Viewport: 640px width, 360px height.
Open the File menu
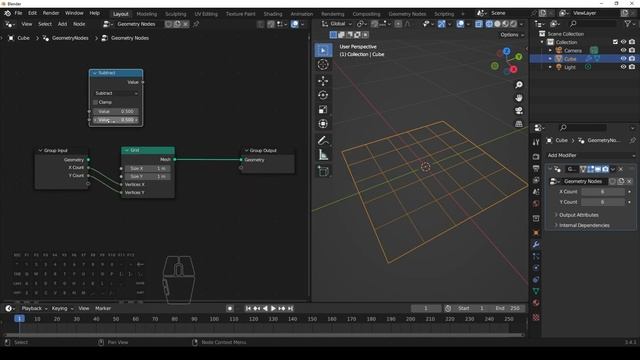pyautogui.click(x=18, y=13)
